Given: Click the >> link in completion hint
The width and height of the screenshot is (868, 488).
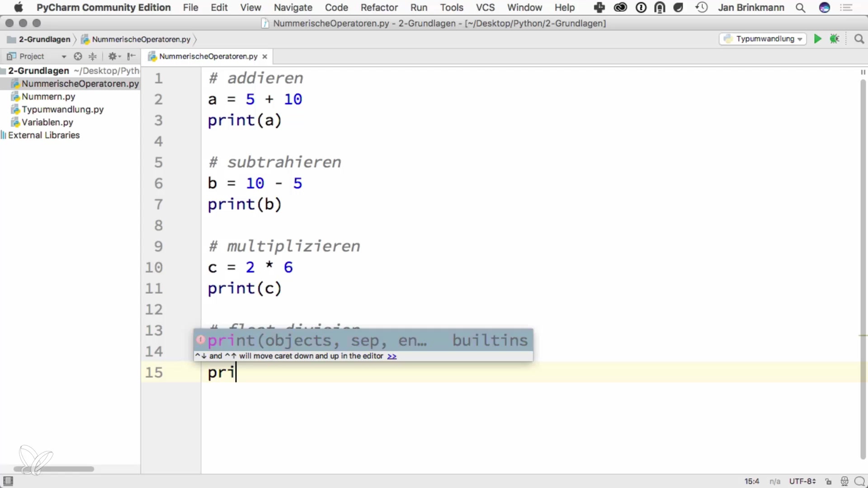Looking at the screenshot, I should coord(392,356).
